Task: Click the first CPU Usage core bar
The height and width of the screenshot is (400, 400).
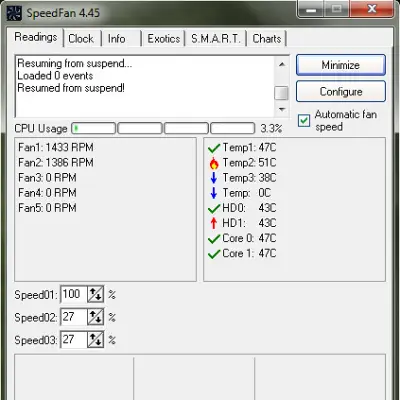Action: click(x=94, y=128)
